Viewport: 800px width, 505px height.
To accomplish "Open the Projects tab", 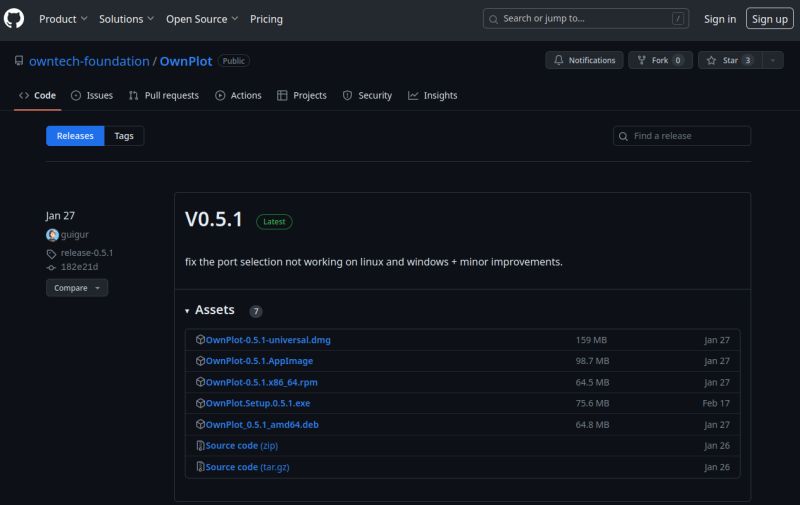I will (x=302, y=95).
